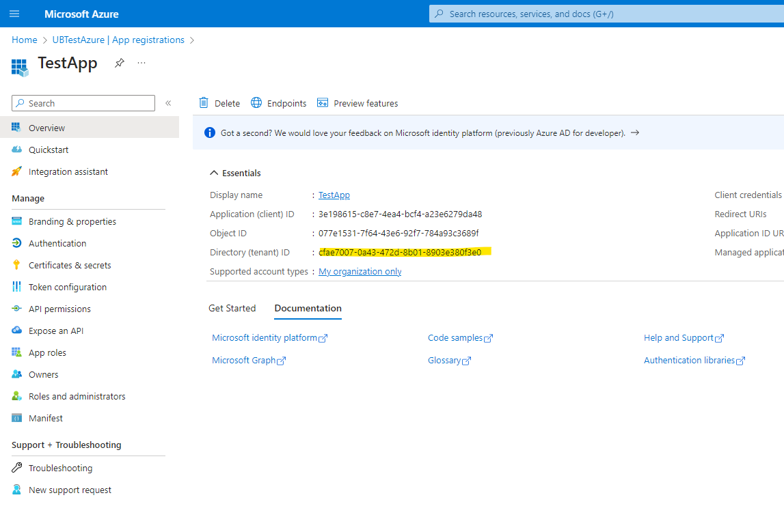
Task: Click the Redirect URIs label
Action: [740, 214]
